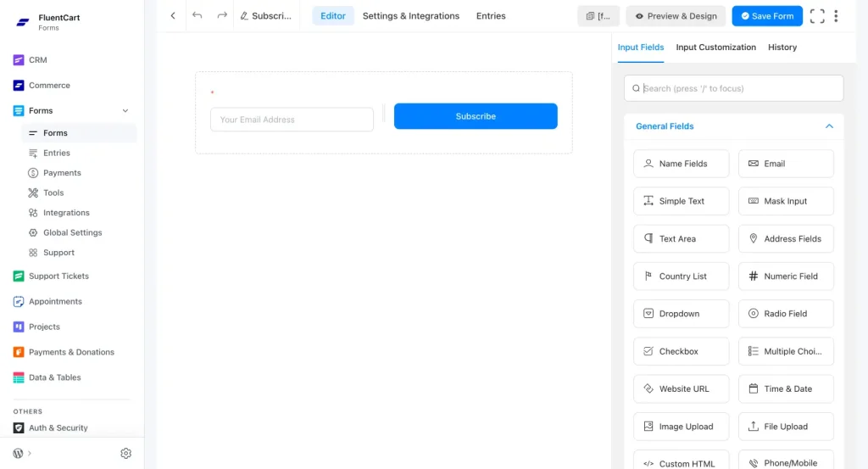
Task: Select Forms submenu item
Action: [79, 133]
